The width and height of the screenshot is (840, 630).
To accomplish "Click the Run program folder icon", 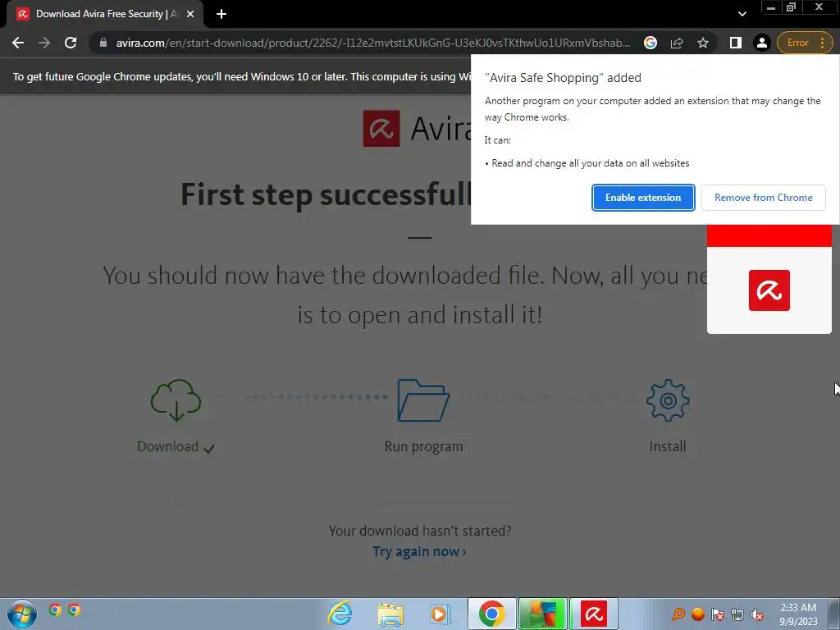I will pos(423,400).
